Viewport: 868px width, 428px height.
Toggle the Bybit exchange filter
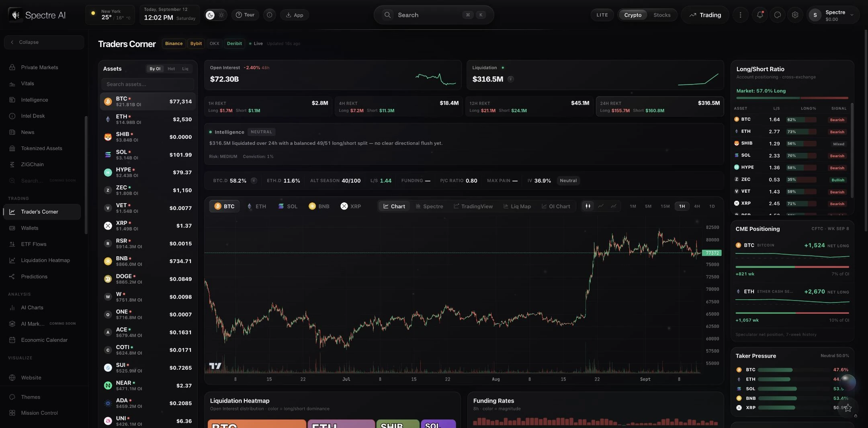click(x=196, y=43)
